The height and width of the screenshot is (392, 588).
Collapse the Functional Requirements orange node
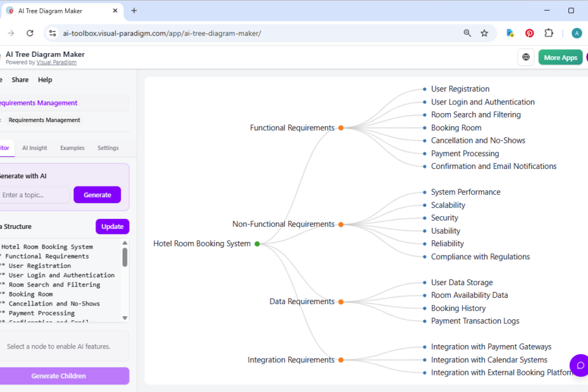click(x=341, y=128)
